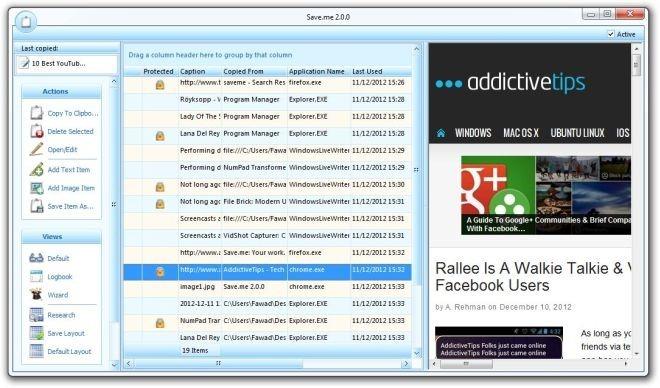This screenshot has width=660, height=388.
Task: Click Save Item As label
Action: 70,206
